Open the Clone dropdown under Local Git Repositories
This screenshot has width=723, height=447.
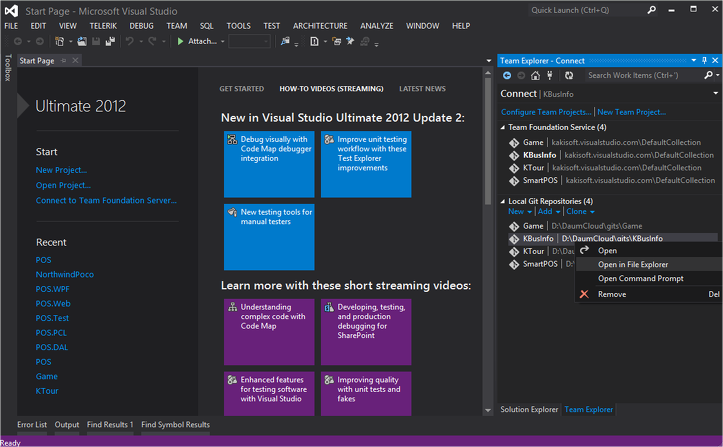(581, 212)
